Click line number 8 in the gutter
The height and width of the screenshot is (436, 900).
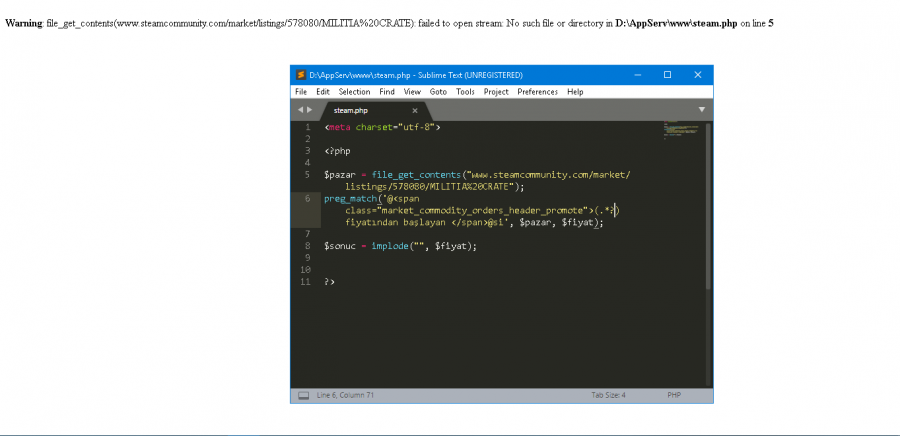[x=308, y=246]
